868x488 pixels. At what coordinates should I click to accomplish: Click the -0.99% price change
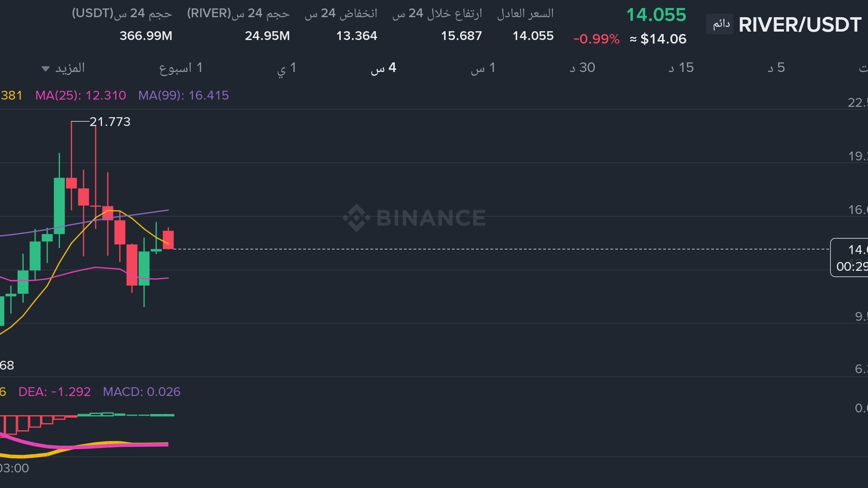(596, 39)
